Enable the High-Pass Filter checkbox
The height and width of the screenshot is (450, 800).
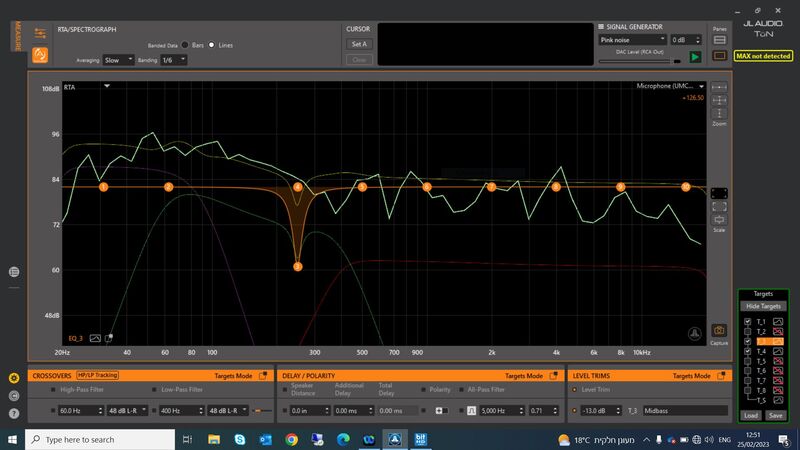point(53,390)
